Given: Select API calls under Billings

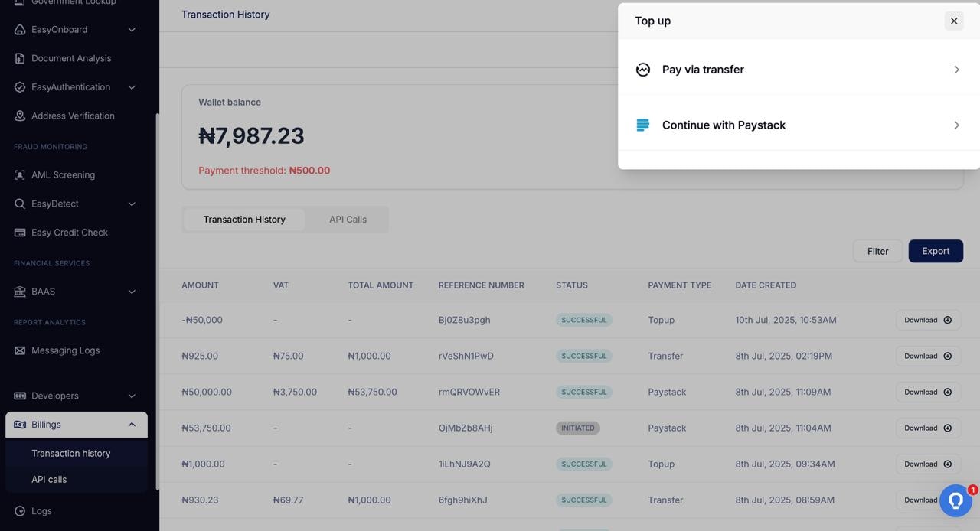Looking at the screenshot, I should (x=48, y=479).
